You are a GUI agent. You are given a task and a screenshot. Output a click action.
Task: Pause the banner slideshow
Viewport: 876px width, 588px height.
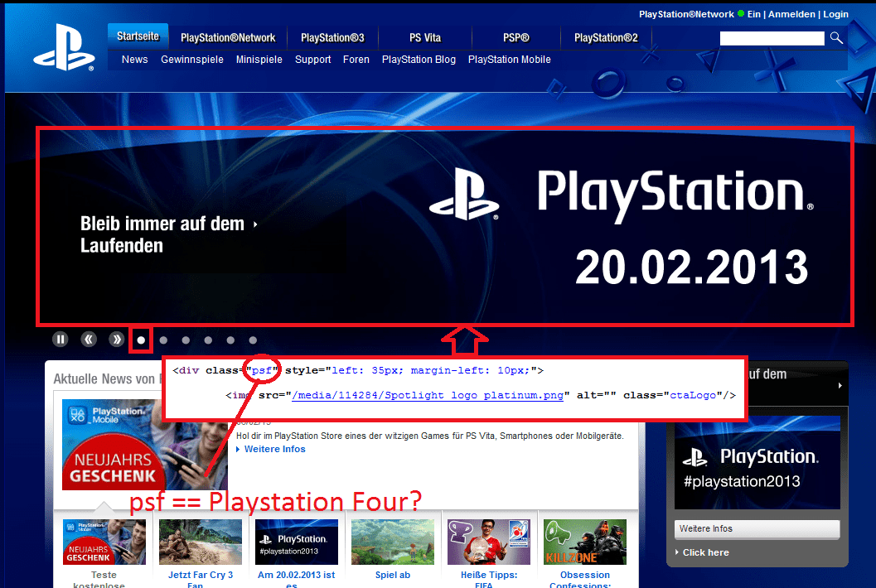(x=60, y=339)
